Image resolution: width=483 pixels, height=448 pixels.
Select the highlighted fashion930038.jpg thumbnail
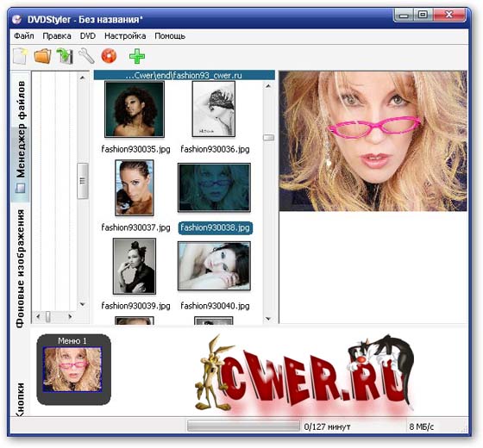click(214, 188)
